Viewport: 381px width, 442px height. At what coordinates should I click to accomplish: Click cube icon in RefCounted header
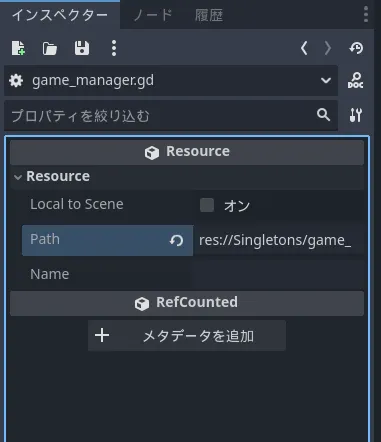142,304
